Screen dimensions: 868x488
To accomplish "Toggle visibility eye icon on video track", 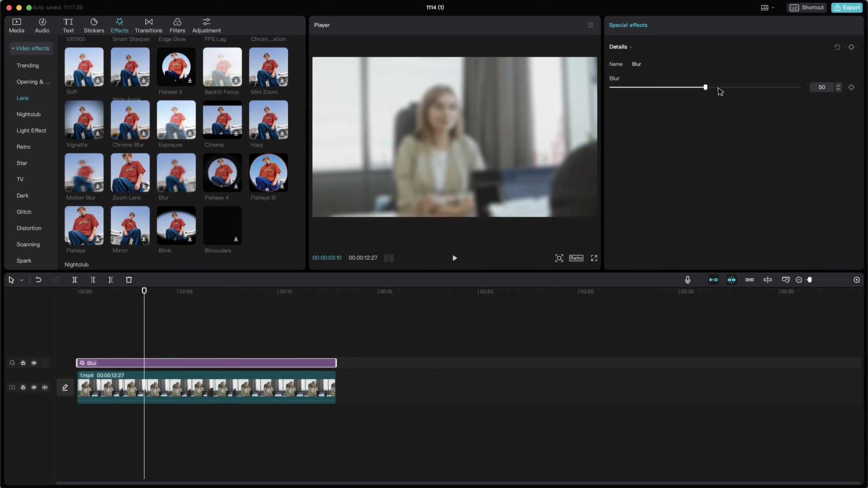I will 34,387.
